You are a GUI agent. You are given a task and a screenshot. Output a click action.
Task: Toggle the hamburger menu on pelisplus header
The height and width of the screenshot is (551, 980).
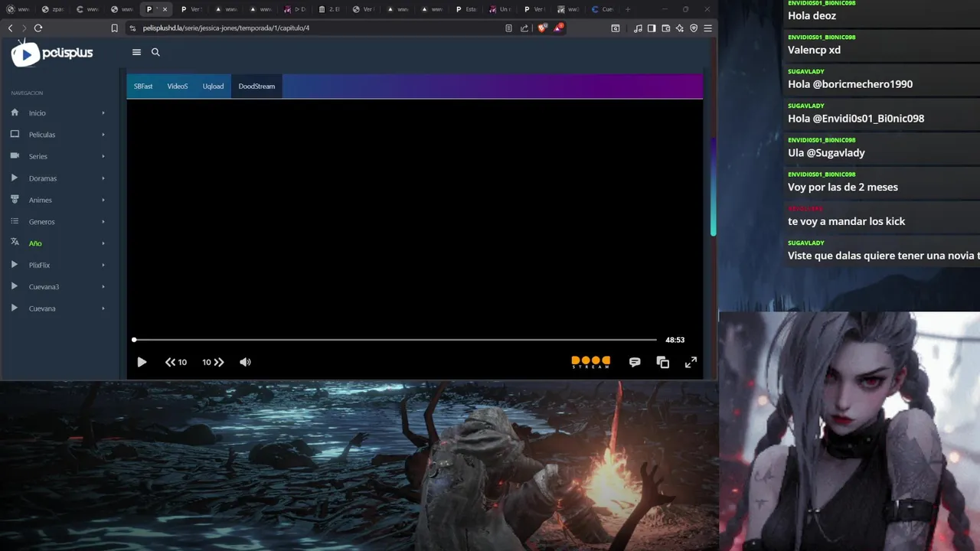click(136, 52)
